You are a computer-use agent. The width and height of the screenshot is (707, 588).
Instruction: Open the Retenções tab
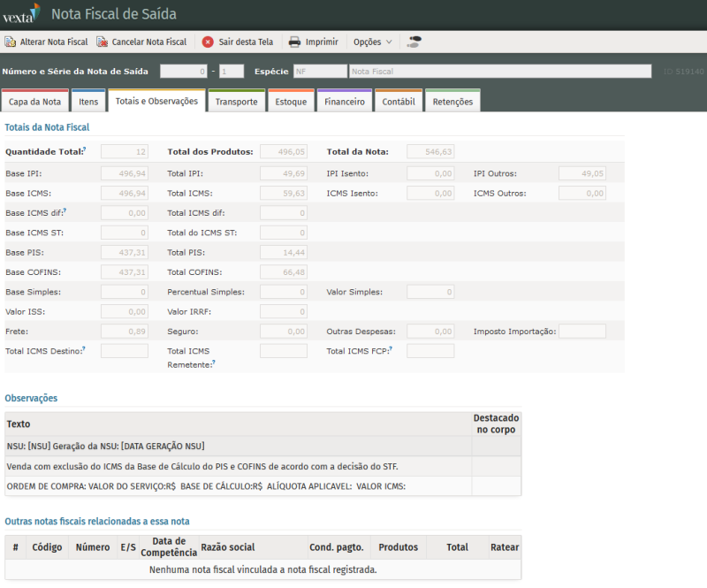point(452,102)
